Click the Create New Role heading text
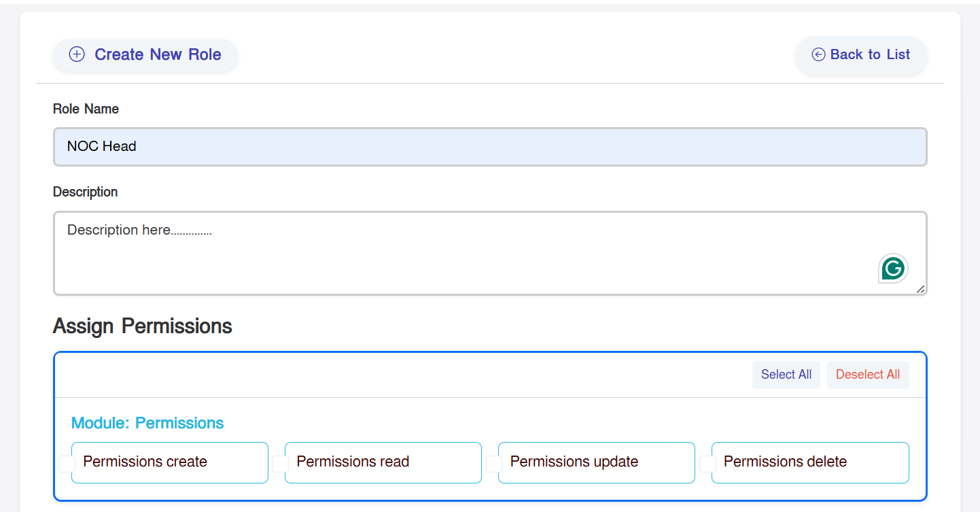The image size is (980, 512). [158, 54]
